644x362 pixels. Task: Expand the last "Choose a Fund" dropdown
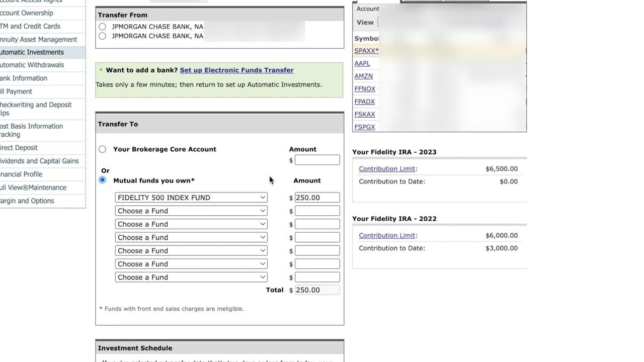(191, 277)
